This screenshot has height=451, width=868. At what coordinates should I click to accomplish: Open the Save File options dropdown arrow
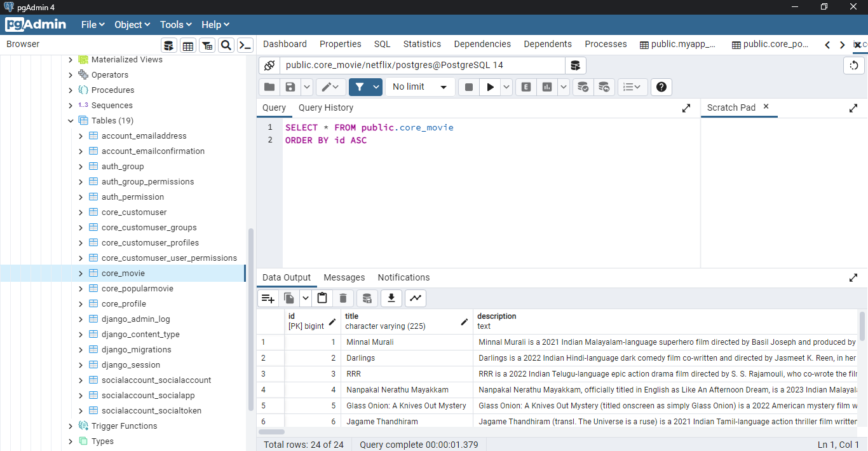(x=306, y=87)
